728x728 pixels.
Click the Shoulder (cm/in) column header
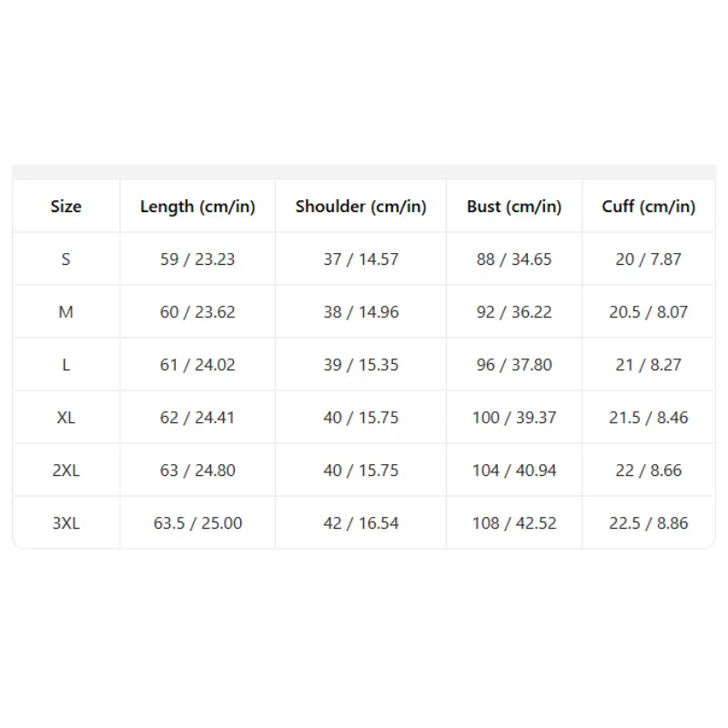pos(360,207)
